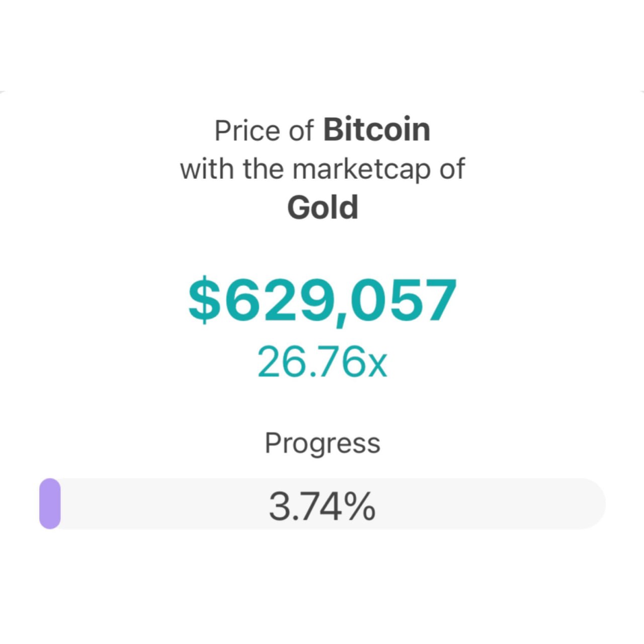Click the 26.76x multiplier text
This screenshot has height=644, width=644.
pyautogui.click(x=322, y=362)
